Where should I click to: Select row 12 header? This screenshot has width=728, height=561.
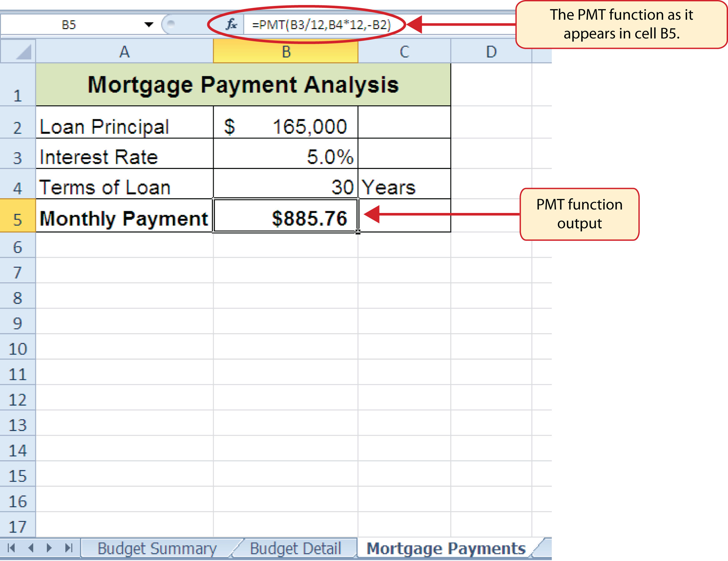point(18,397)
